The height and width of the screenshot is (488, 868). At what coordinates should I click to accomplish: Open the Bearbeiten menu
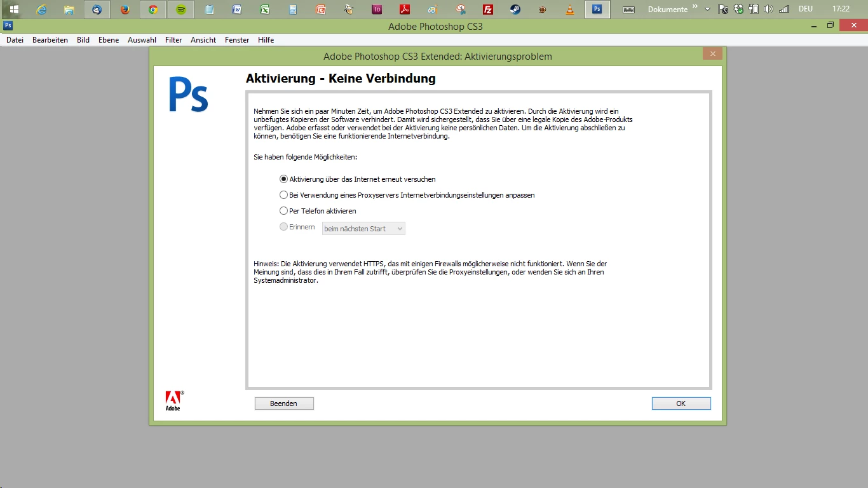50,40
